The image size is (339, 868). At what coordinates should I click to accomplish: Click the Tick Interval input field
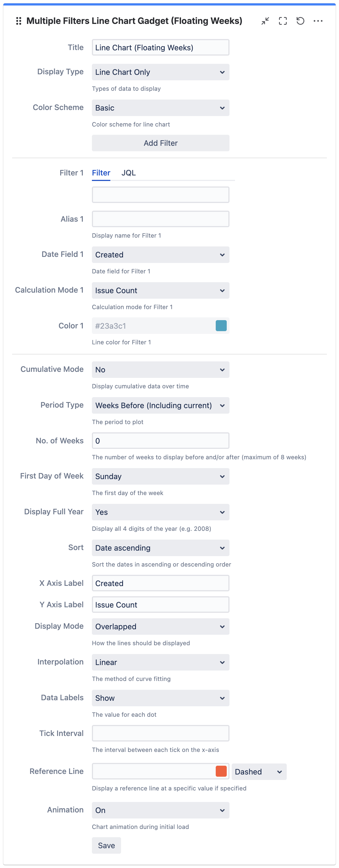tap(160, 733)
